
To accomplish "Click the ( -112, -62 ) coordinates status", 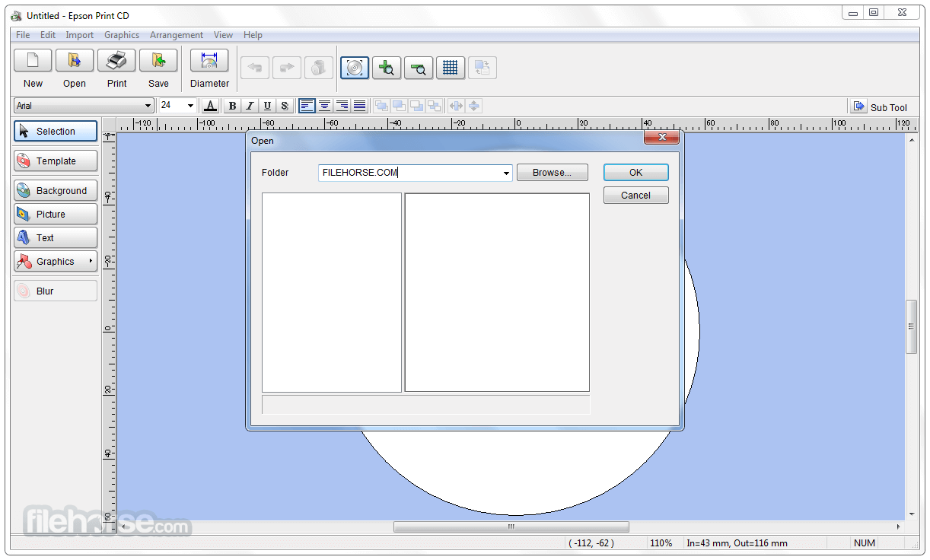I will [x=591, y=543].
